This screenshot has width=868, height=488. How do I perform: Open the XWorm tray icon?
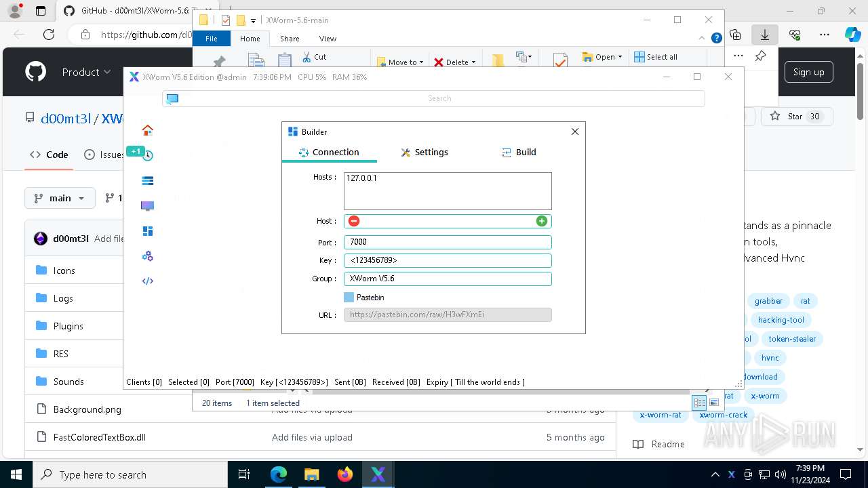click(x=731, y=474)
